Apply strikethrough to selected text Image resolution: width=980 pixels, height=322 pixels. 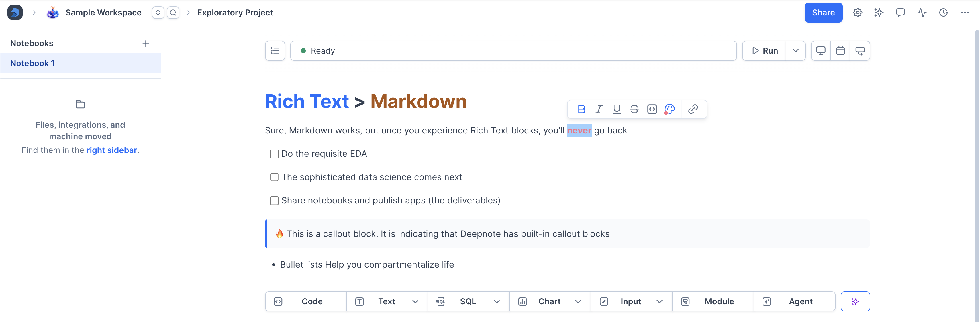click(x=634, y=109)
